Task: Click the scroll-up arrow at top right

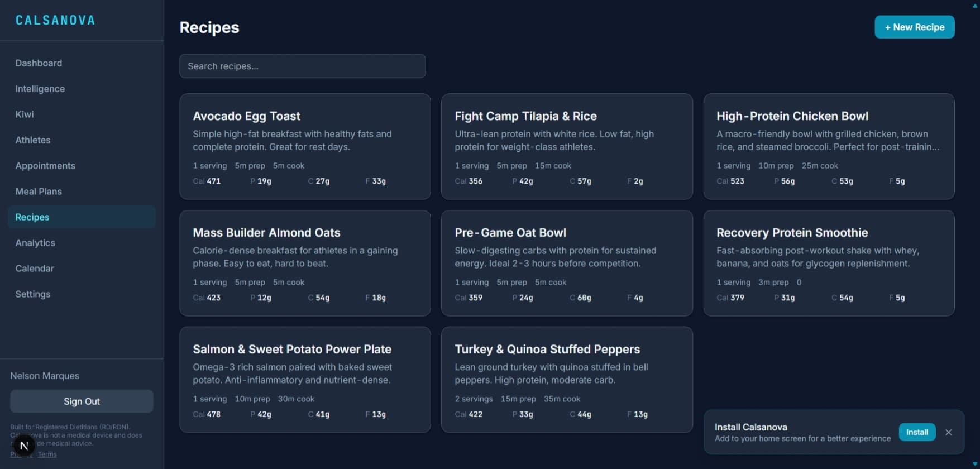Action: pos(976,4)
